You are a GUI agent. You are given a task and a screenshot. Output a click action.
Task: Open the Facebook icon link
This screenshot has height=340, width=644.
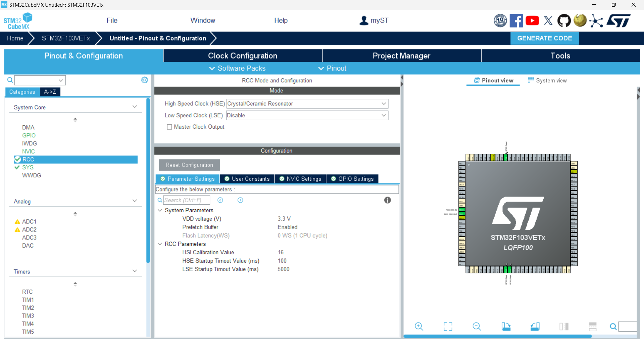516,20
